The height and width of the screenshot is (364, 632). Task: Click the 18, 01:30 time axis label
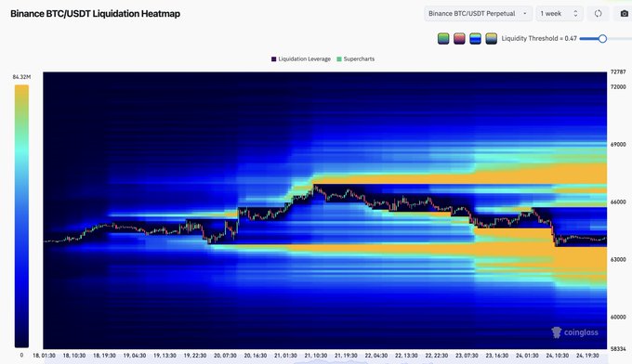(44, 356)
